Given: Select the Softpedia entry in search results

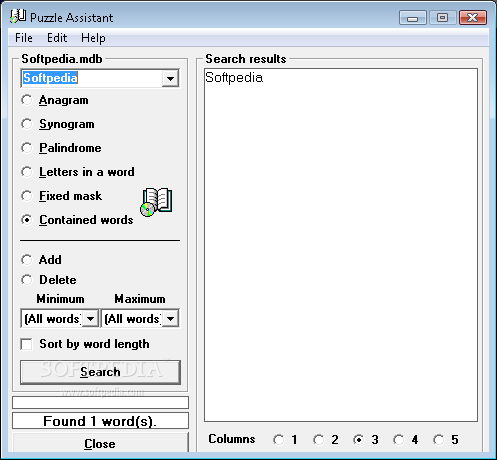Looking at the screenshot, I should (234, 78).
